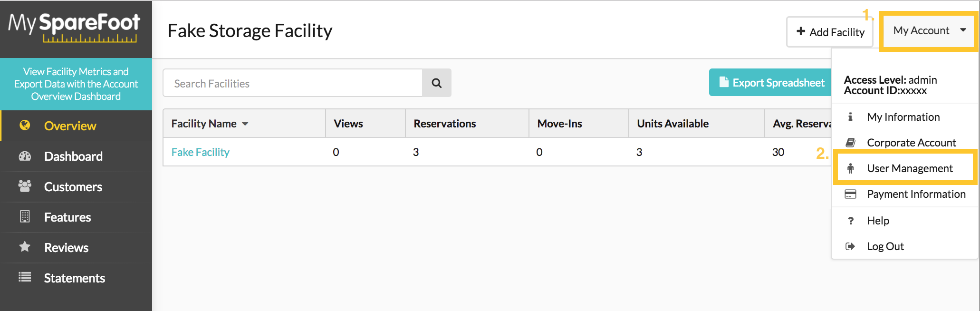980x311 pixels.
Task: Click the Features building icon
Action: 25,216
